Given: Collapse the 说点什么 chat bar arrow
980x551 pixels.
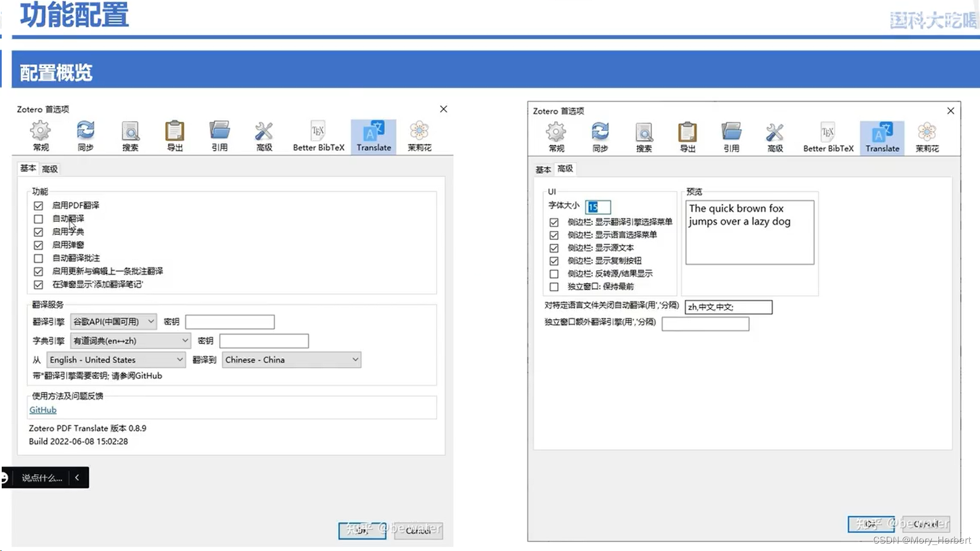Looking at the screenshot, I should (x=77, y=478).
